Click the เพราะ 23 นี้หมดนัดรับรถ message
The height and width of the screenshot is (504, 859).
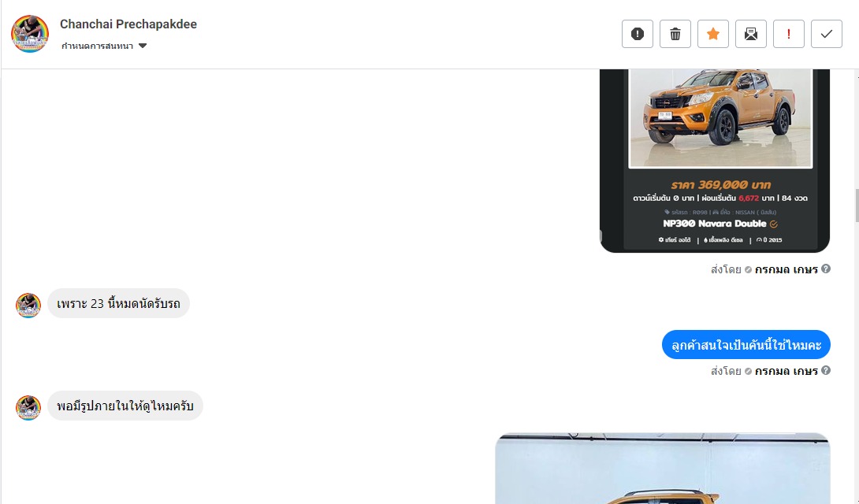tap(118, 303)
